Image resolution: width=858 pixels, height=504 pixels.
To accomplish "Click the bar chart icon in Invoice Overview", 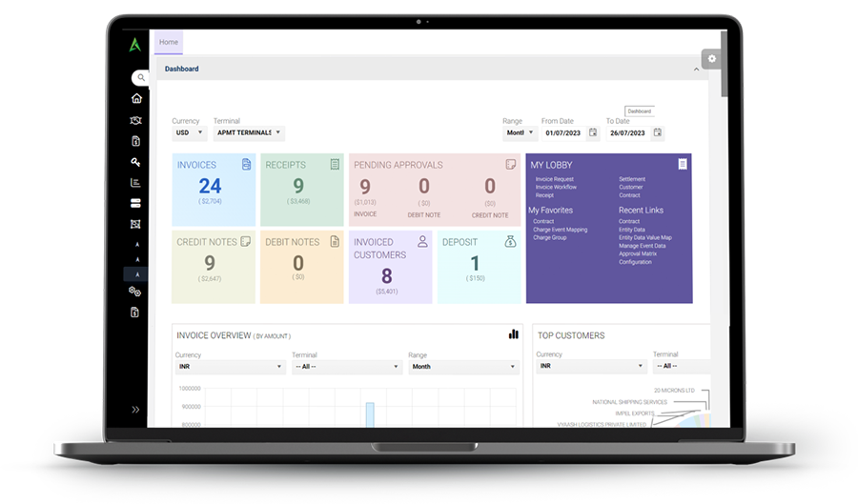I will (514, 334).
